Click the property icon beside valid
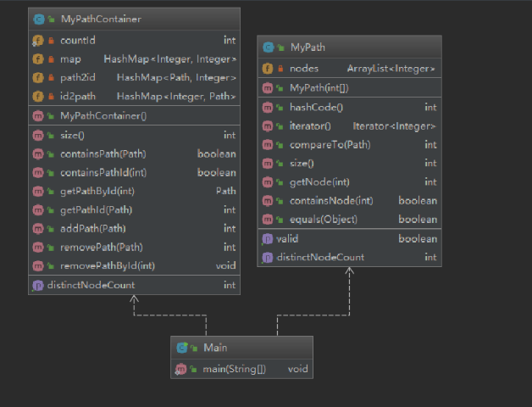 coord(268,239)
